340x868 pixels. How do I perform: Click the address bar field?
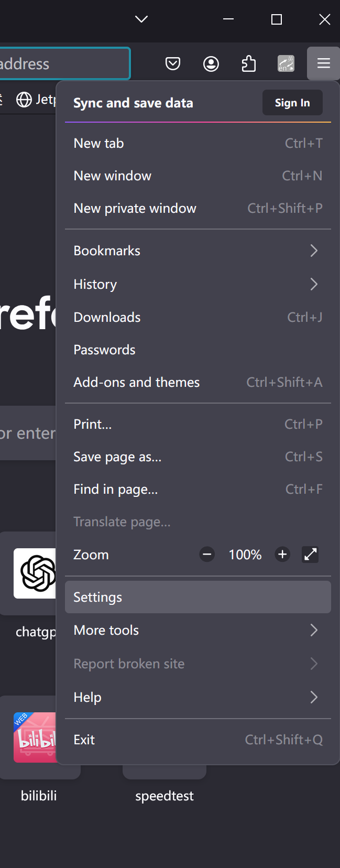[63, 64]
